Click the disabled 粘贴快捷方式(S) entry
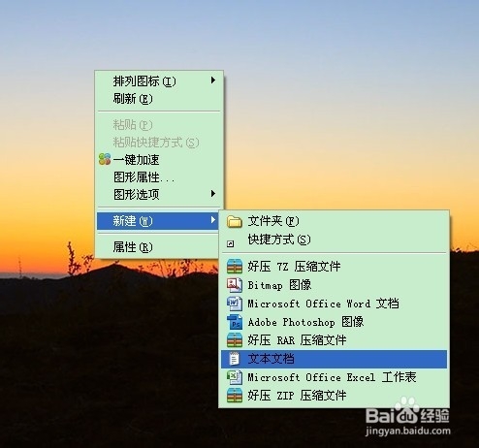Viewport: 479px width, 448px height. click(x=159, y=143)
